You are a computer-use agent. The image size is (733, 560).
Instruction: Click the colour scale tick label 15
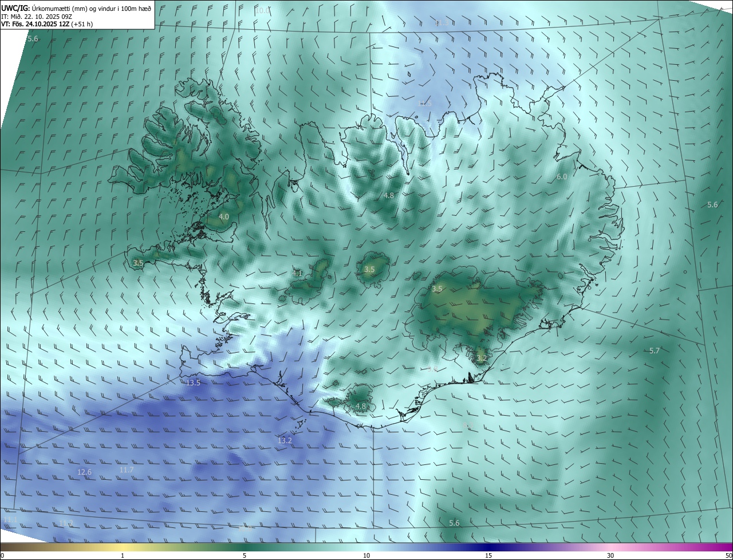(488, 555)
